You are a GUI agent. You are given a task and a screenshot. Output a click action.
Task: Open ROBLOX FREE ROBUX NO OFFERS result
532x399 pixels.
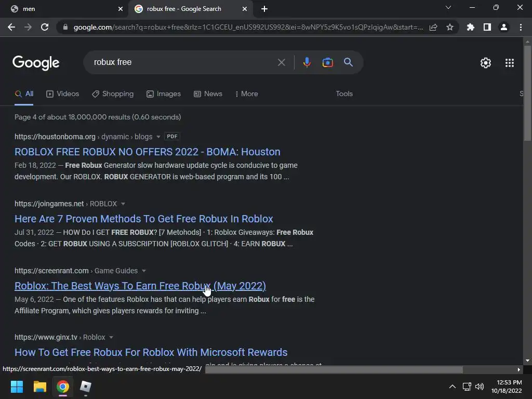point(147,152)
